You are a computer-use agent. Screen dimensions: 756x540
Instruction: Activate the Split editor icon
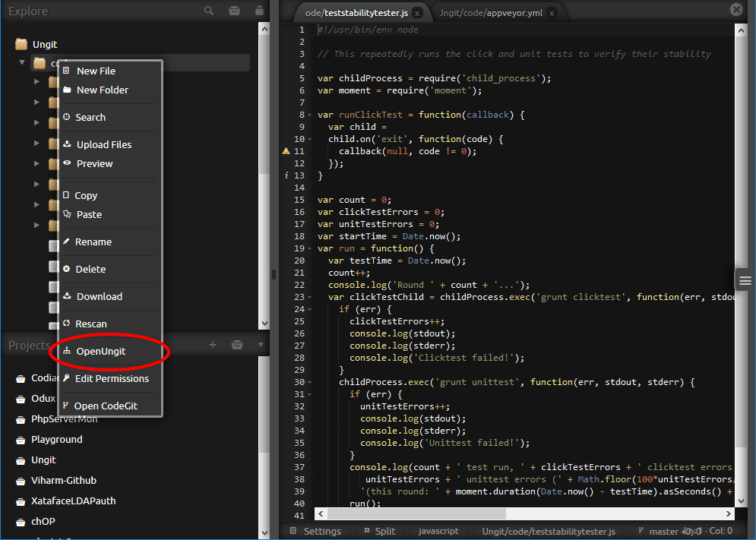click(380, 531)
